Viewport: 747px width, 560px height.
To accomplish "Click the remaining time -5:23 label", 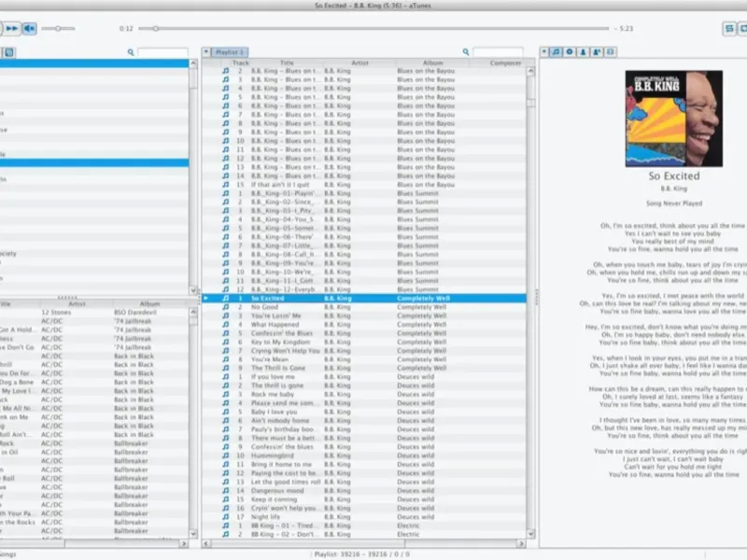I will [x=624, y=29].
